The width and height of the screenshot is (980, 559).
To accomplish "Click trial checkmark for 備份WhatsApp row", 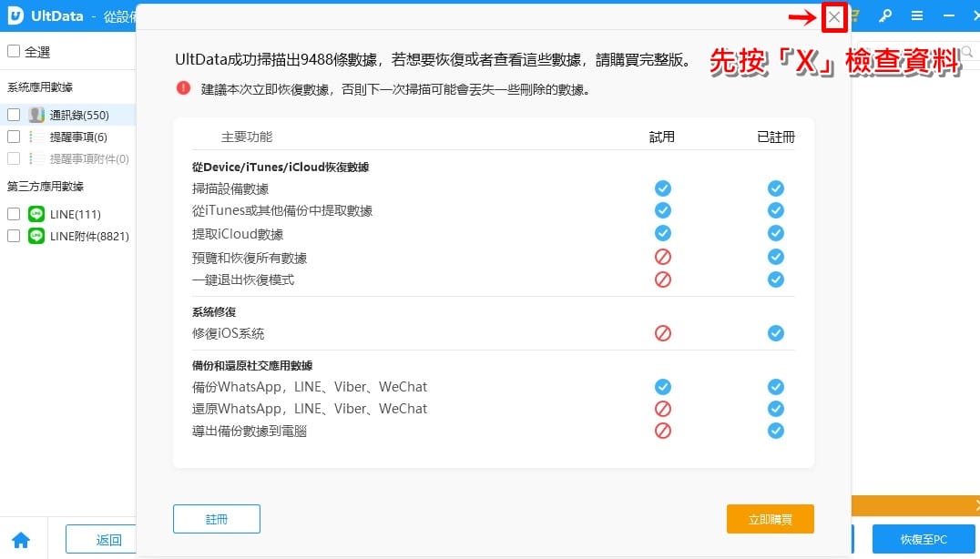I will 662,387.
